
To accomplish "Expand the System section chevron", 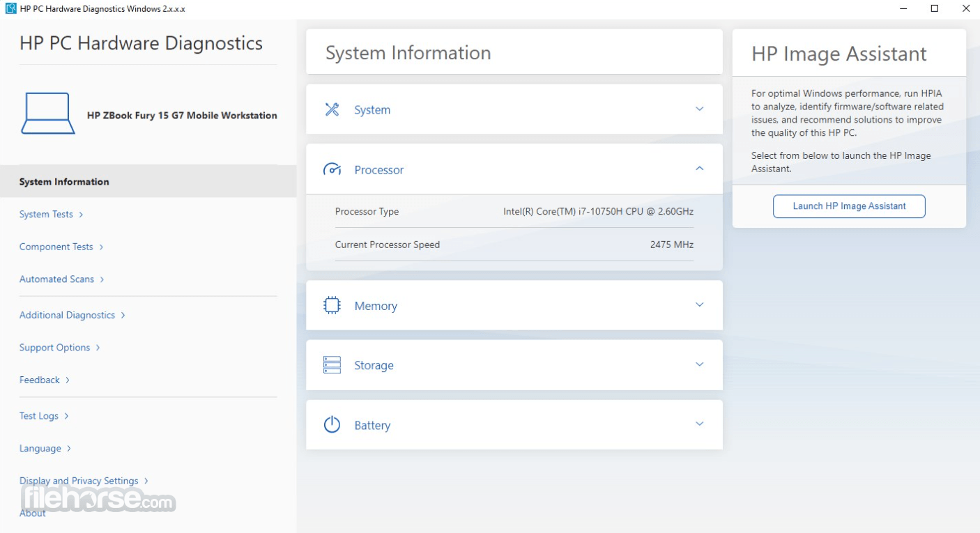I will click(x=700, y=109).
